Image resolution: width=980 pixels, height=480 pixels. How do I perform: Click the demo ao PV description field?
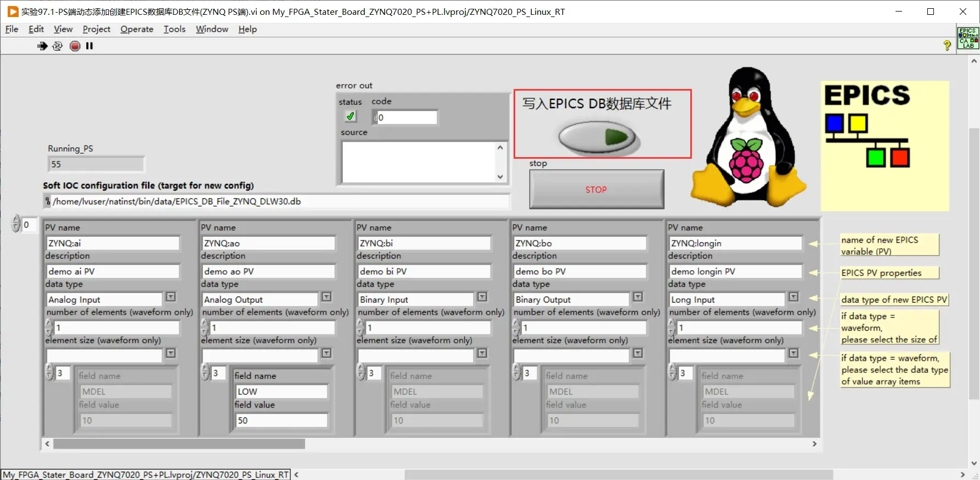269,271
